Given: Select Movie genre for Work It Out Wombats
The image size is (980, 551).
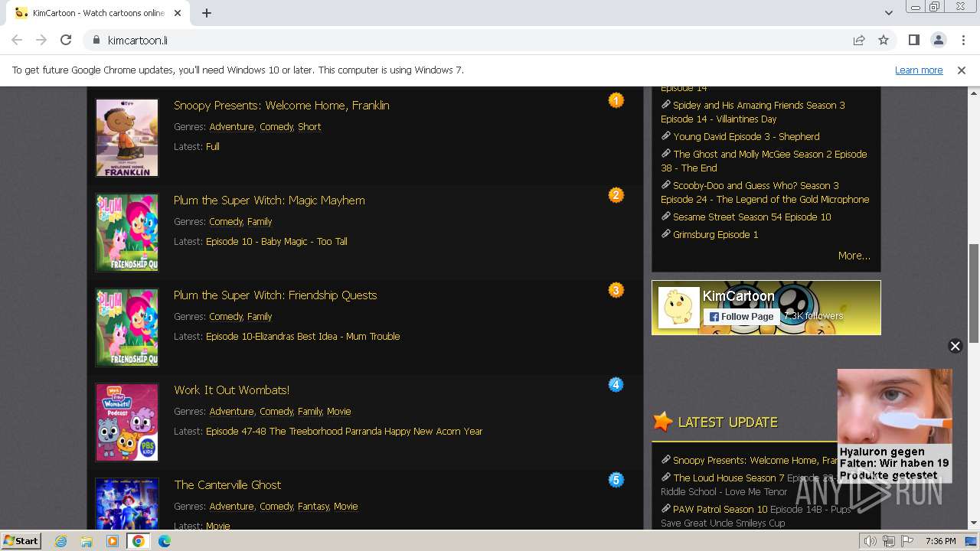Looking at the screenshot, I should 339,412.
